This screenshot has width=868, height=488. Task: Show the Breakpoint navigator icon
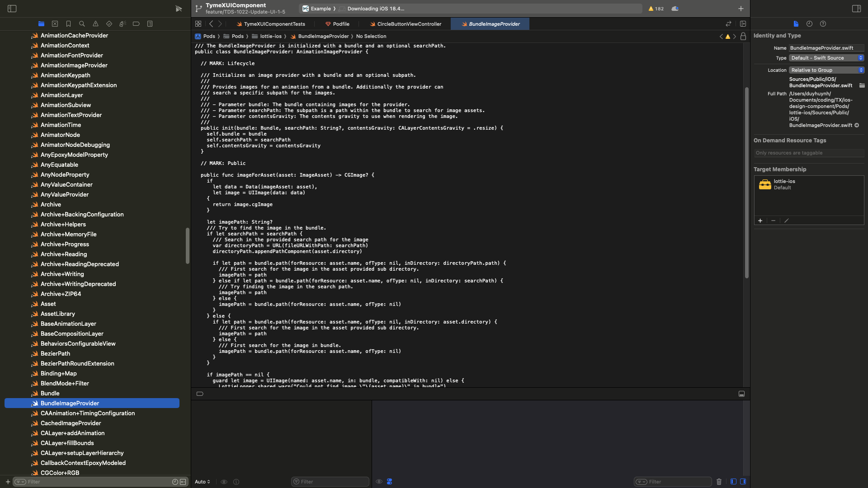136,24
